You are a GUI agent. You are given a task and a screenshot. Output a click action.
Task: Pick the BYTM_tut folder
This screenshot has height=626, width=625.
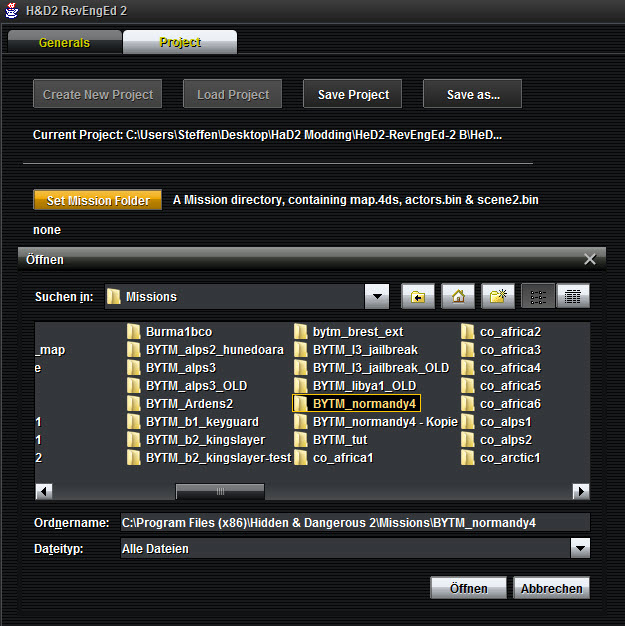(342, 440)
